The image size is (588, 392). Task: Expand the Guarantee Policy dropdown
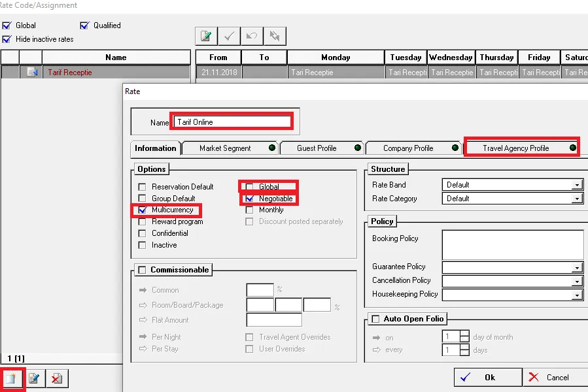pos(577,267)
